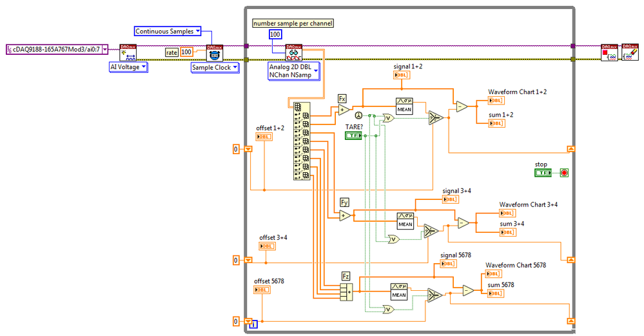This screenshot has width=644, height=336.
Task: Open the physical channel constant dropdown
Action: click(104, 49)
